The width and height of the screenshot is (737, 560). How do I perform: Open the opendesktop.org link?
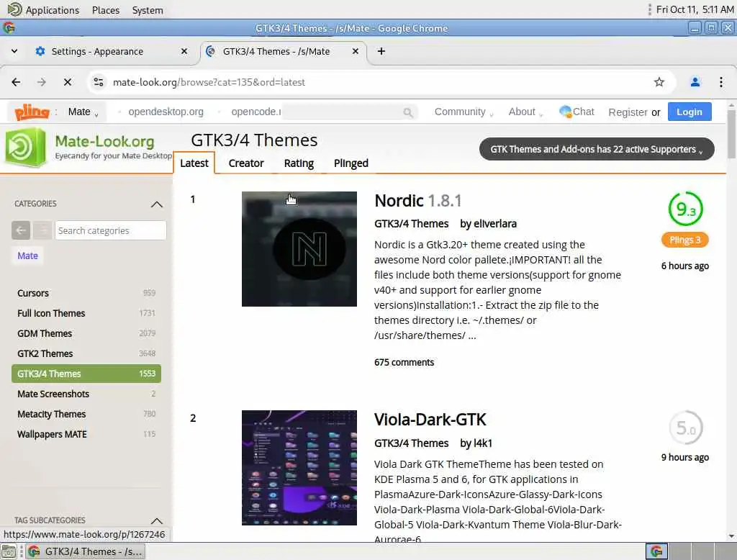166,112
